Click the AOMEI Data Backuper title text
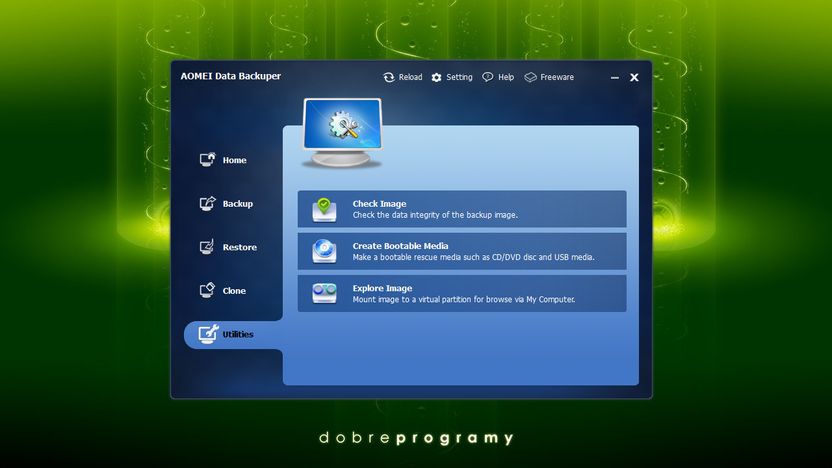 tap(230, 76)
